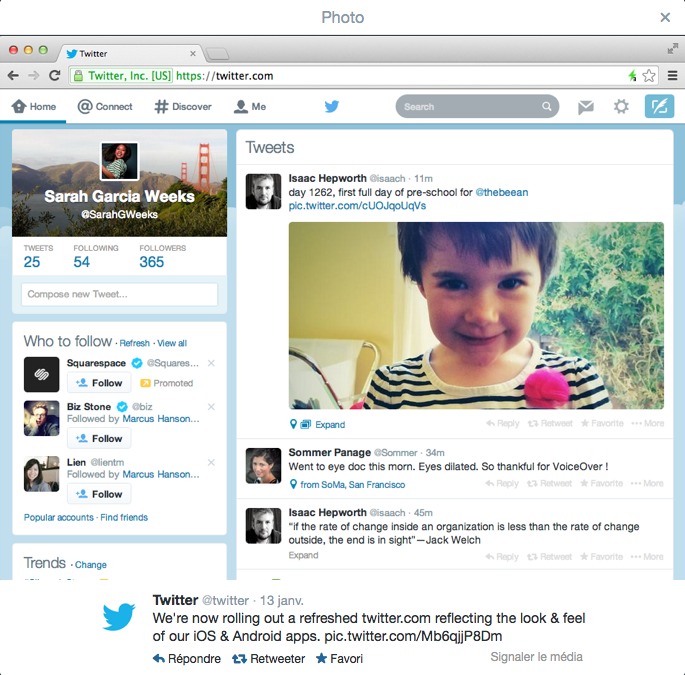Expand the Jack Welch quote tweet
The height and width of the screenshot is (675, 685).
[x=303, y=555]
